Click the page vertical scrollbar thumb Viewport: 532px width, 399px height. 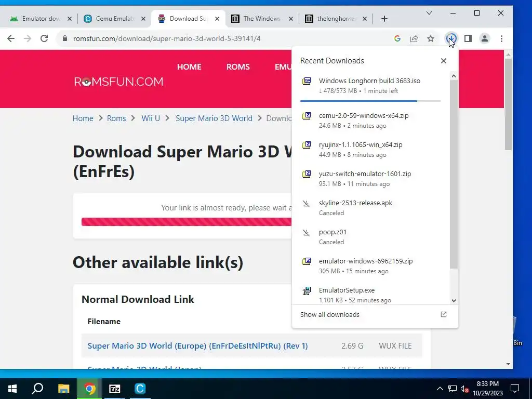pyautogui.click(x=508, y=104)
